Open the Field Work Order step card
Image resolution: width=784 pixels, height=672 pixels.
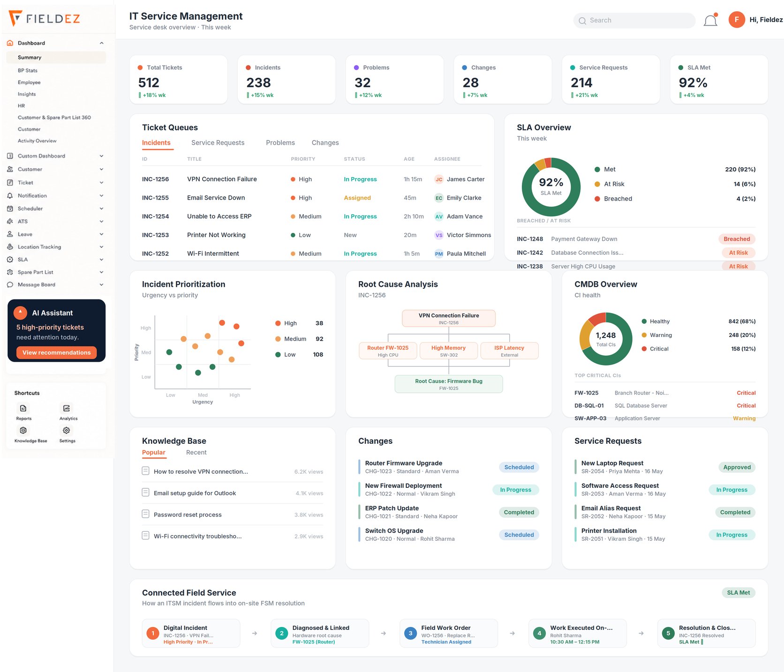coord(449,634)
